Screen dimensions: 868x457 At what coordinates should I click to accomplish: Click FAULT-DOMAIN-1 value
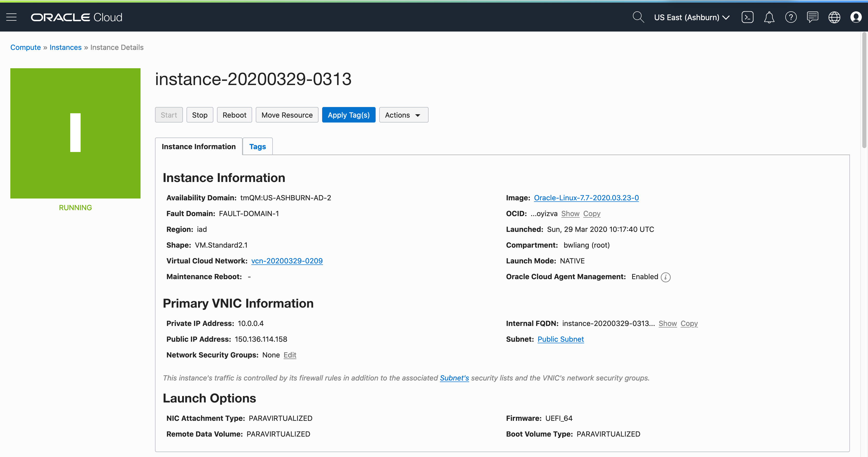point(249,214)
